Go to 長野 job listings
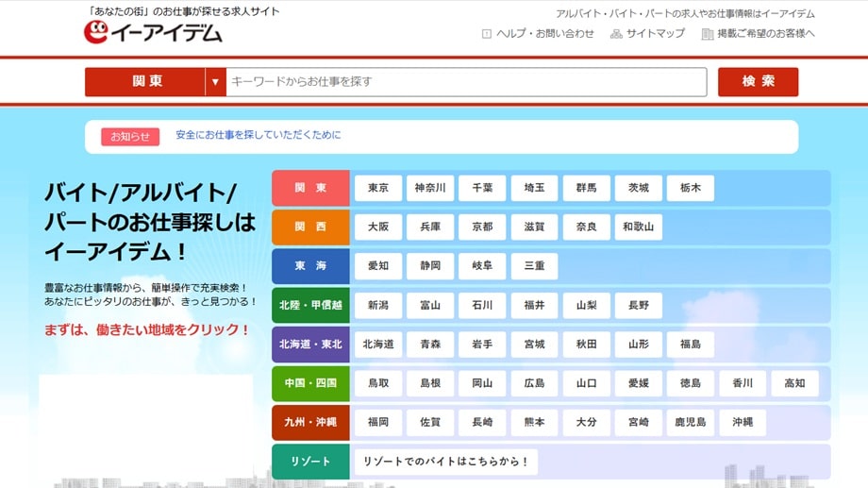Viewport: 868px width, 488px height. 639,305
